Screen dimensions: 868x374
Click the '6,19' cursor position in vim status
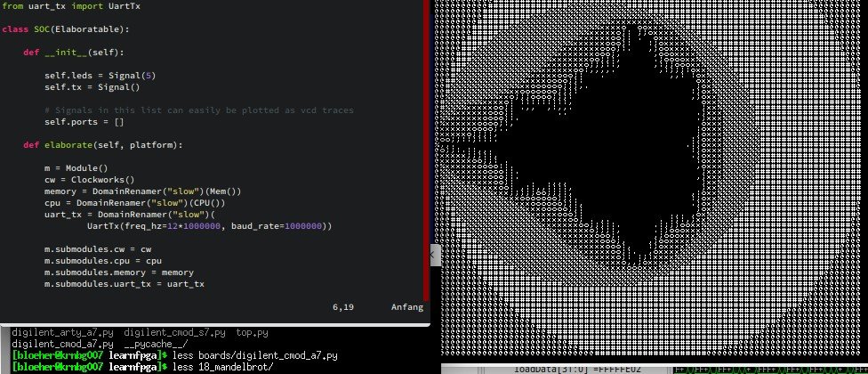coord(343,306)
